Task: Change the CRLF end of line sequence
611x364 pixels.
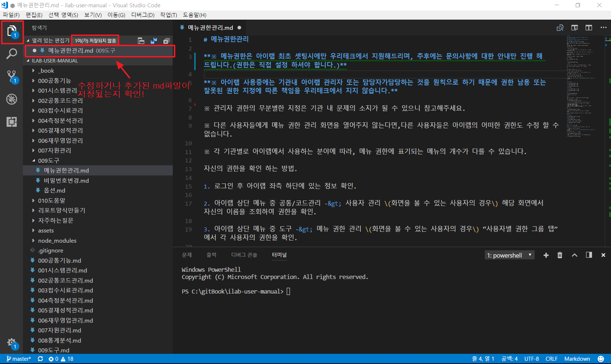Action: 552,359
